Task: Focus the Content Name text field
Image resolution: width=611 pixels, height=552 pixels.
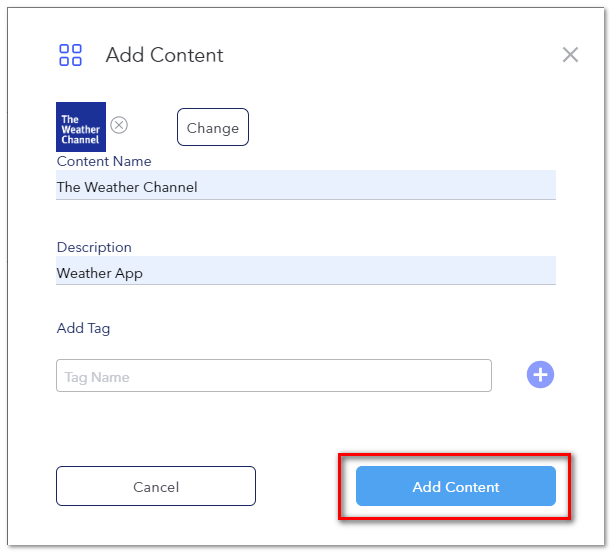Action: (306, 185)
